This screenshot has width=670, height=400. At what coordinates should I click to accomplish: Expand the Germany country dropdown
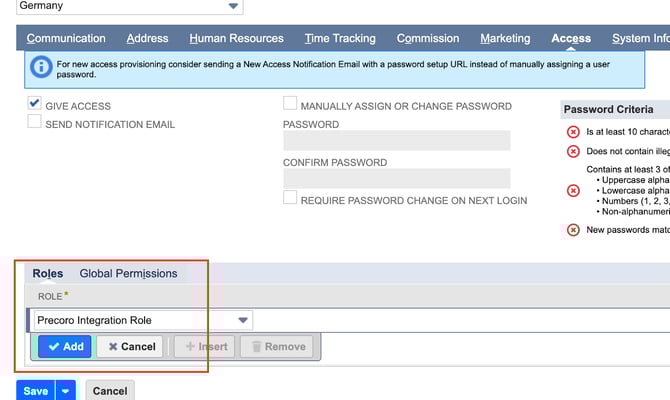point(233,6)
